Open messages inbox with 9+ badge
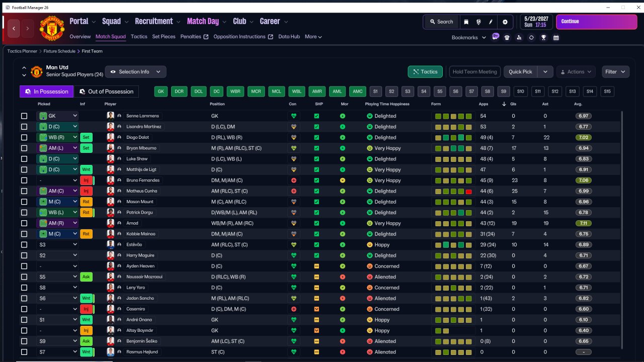 click(495, 37)
